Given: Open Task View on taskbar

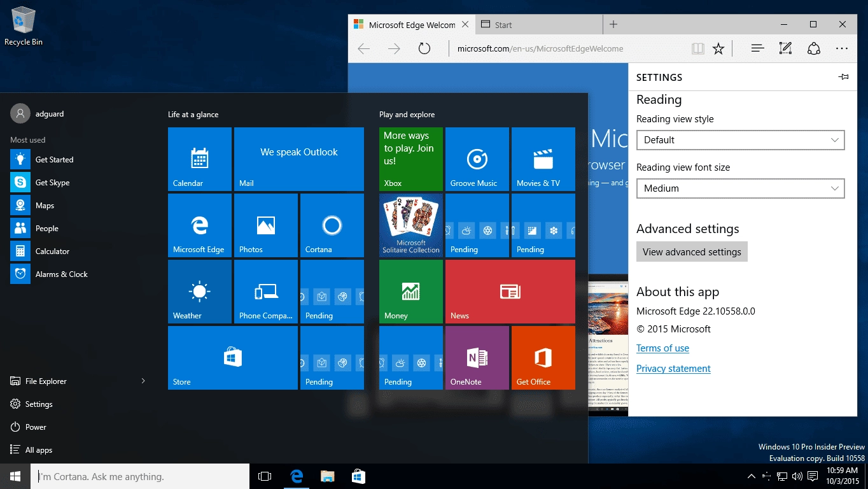Looking at the screenshot, I should click(x=265, y=476).
